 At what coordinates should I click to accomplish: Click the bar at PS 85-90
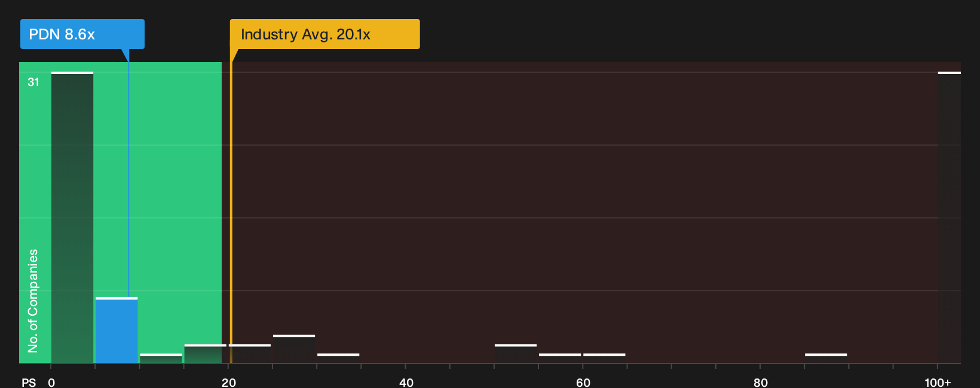click(x=826, y=358)
